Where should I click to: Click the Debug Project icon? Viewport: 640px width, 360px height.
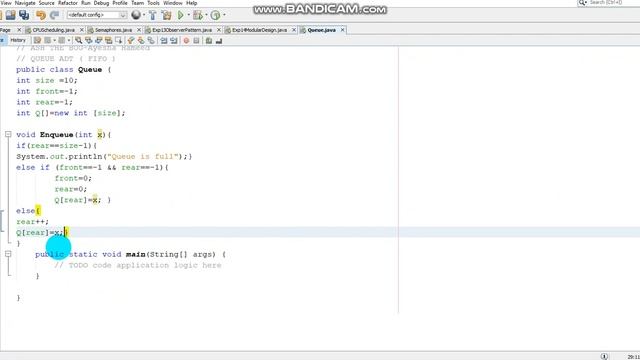[x=198, y=15]
